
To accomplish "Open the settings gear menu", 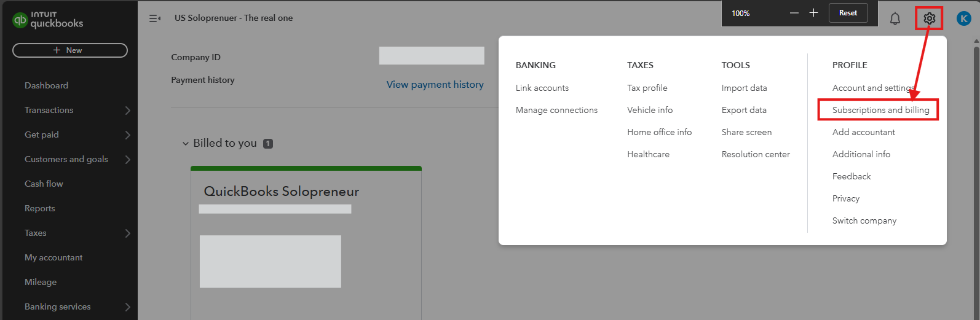I will click(929, 18).
